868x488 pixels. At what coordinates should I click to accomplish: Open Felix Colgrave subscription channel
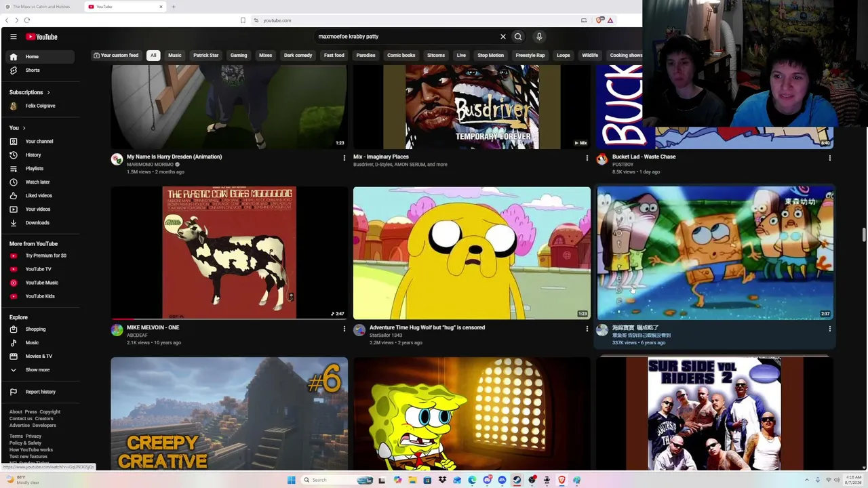click(41, 106)
